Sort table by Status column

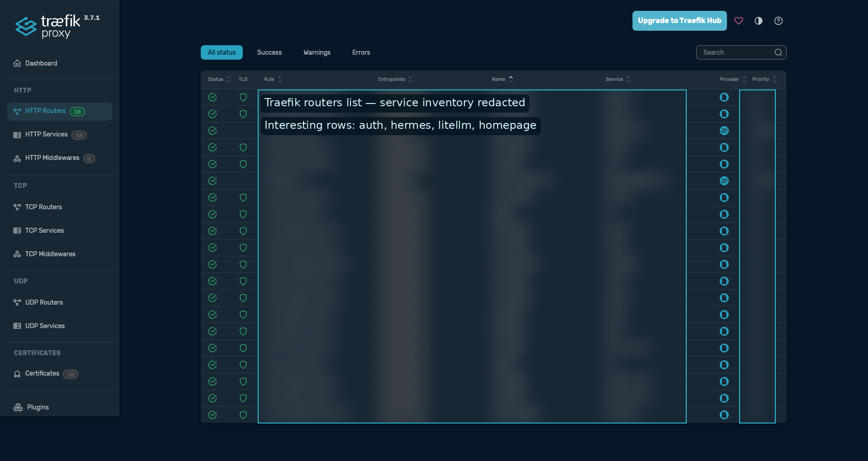pos(219,79)
